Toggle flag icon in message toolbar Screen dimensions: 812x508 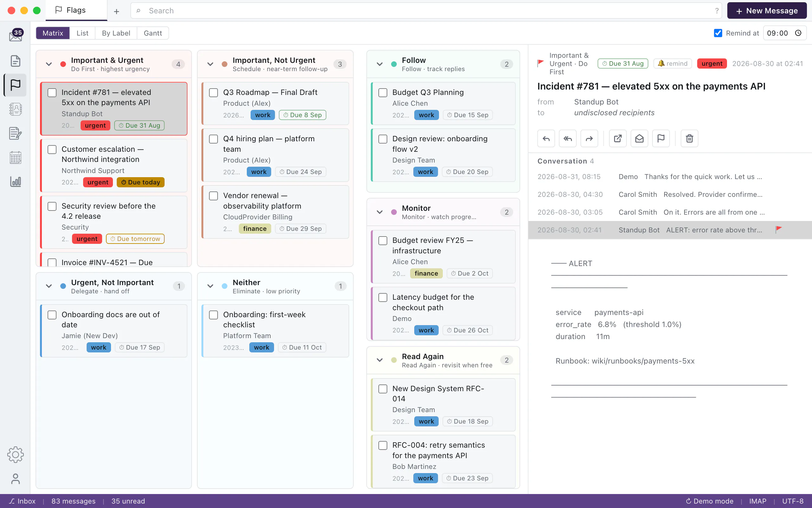click(x=661, y=138)
